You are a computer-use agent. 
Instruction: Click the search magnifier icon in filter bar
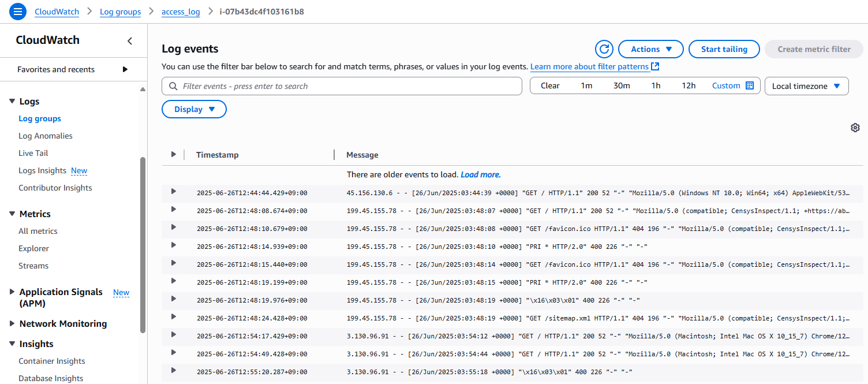pyautogui.click(x=173, y=86)
